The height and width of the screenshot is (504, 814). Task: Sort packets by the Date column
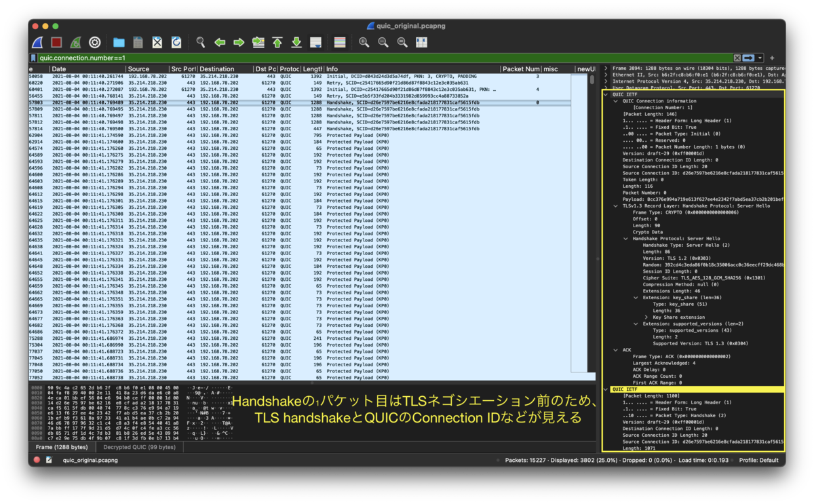(88, 69)
